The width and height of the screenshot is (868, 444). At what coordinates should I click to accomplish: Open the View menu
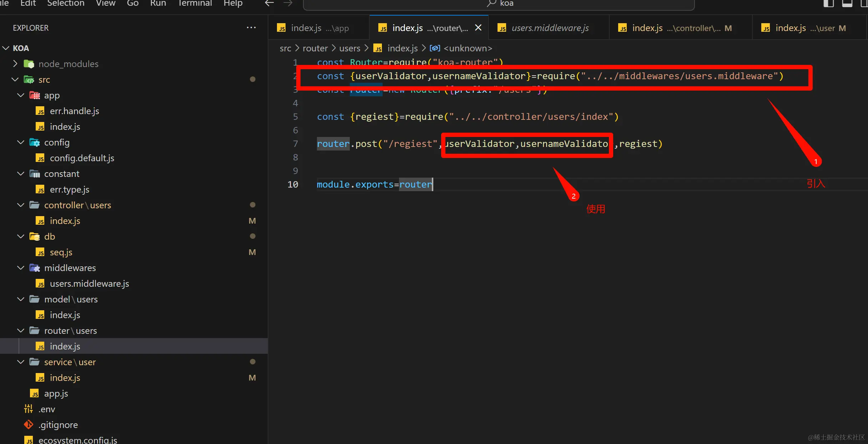pyautogui.click(x=106, y=4)
